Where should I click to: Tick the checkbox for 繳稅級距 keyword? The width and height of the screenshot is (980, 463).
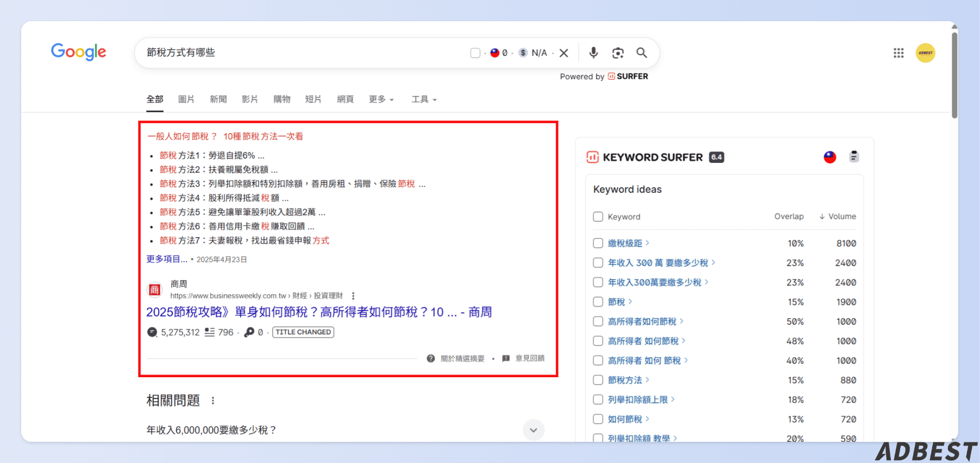(598, 243)
